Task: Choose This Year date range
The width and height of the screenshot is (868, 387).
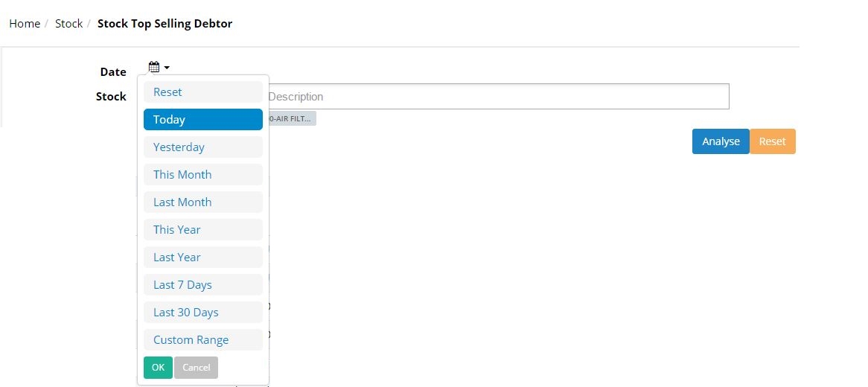Action: (203, 230)
